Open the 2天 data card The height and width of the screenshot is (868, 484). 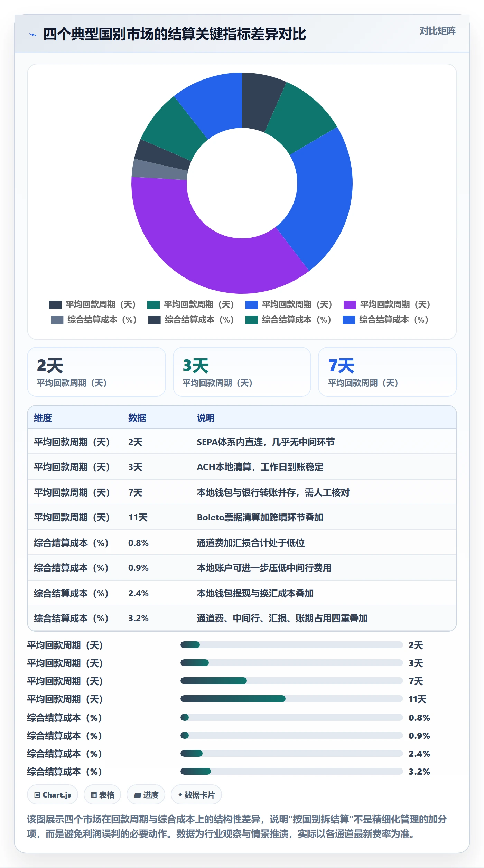96,372
